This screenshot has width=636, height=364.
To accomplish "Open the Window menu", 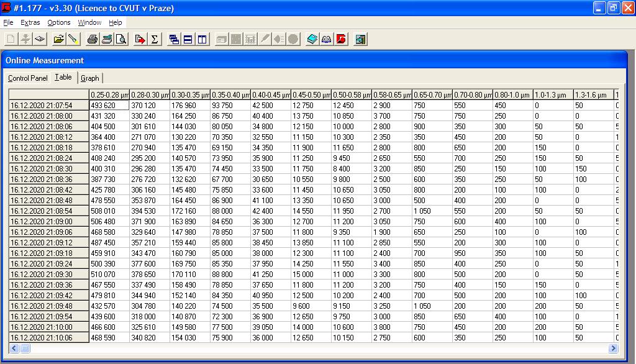I will point(89,23).
